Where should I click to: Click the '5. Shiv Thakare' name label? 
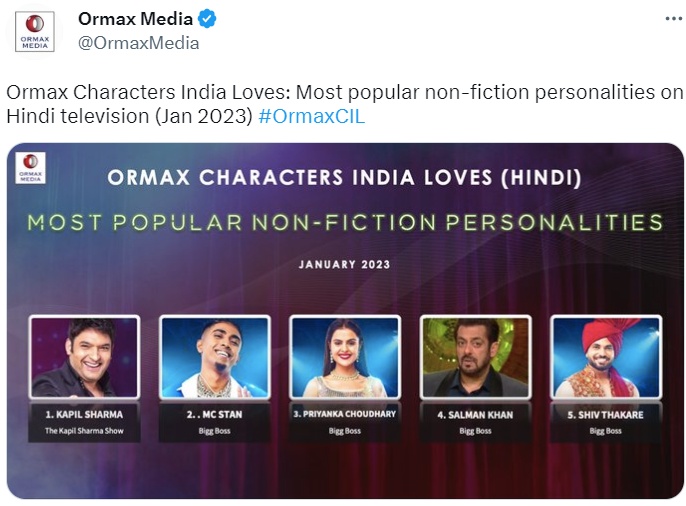click(605, 413)
